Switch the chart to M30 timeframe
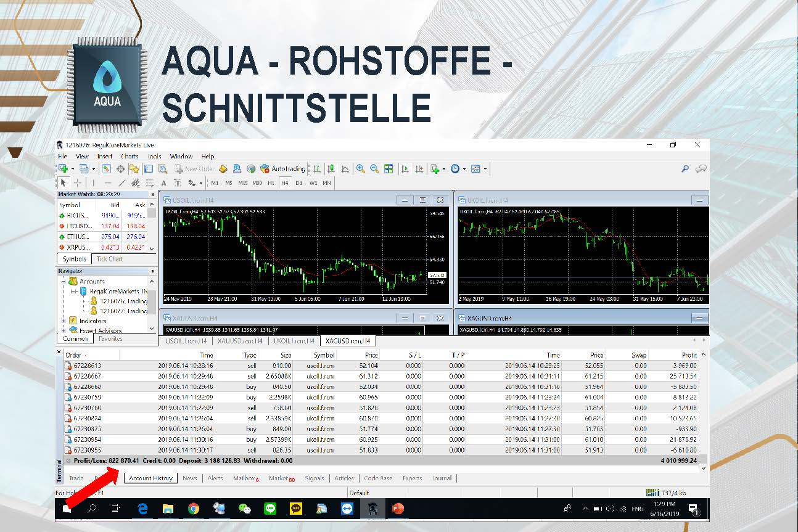Viewport: 798px width, 532px height. pos(258,182)
